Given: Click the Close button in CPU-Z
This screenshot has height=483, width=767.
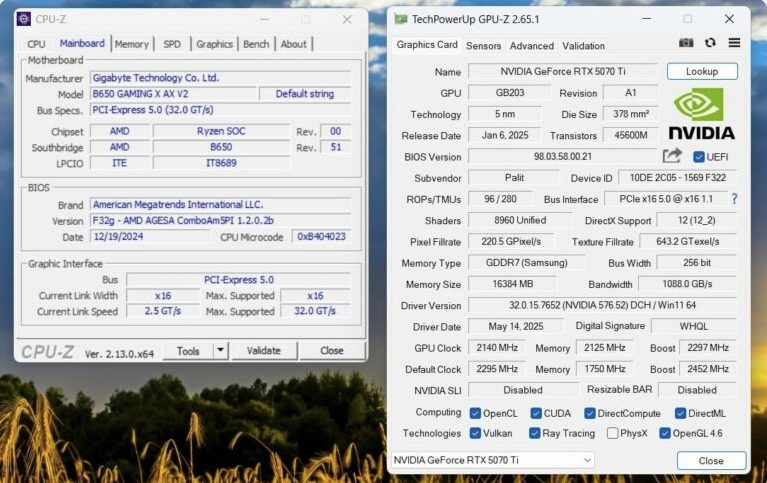Looking at the screenshot, I should click(332, 351).
